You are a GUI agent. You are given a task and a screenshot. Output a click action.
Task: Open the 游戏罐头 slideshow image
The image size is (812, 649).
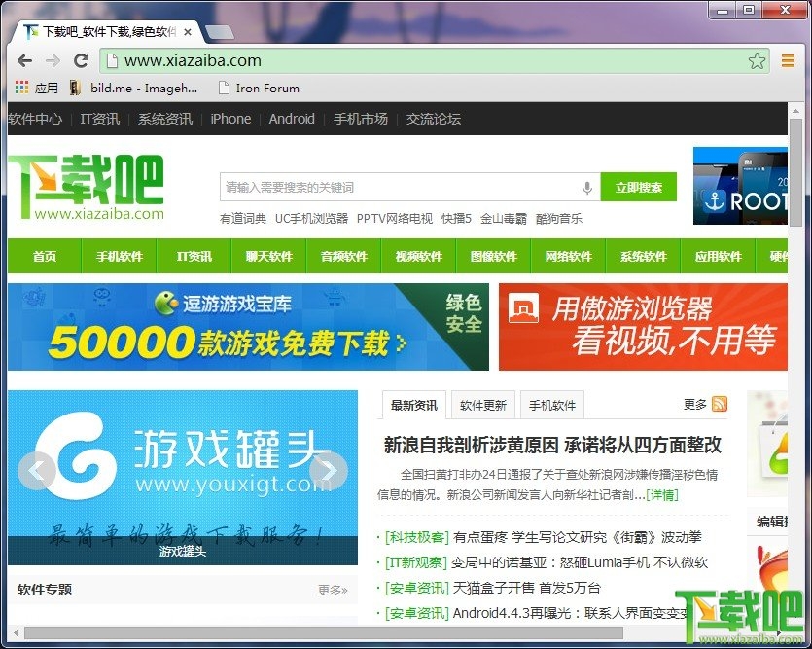point(183,477)
